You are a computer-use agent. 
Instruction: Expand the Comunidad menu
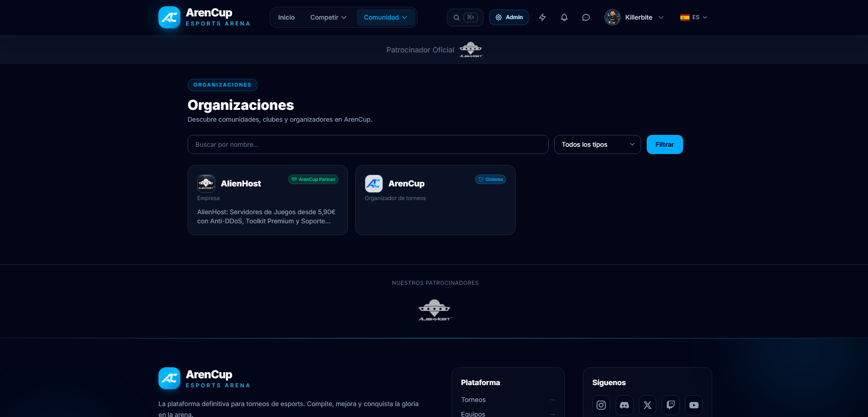[x=386, y=17]
